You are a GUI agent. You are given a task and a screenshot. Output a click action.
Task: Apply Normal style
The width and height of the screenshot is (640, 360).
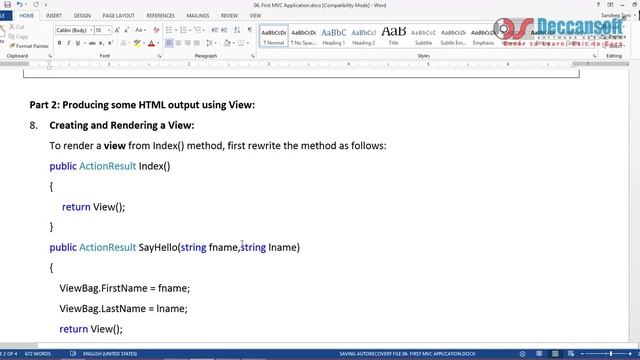(273, 36)
